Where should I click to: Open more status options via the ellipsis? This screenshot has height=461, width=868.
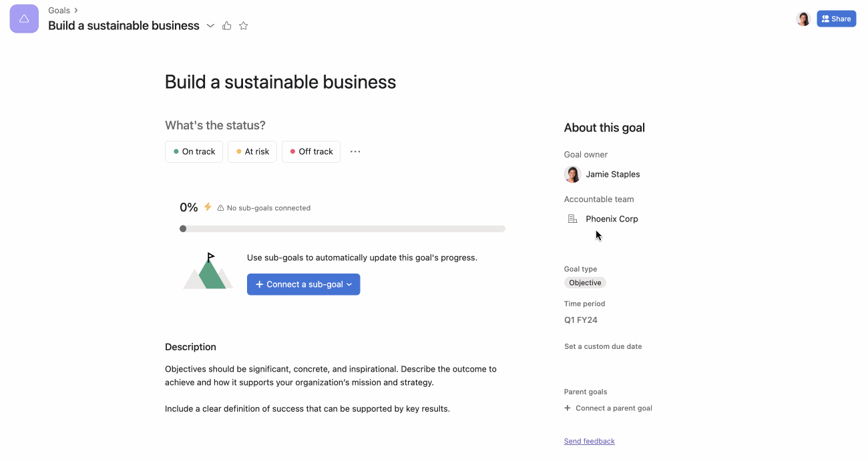(x=355, y=151)
